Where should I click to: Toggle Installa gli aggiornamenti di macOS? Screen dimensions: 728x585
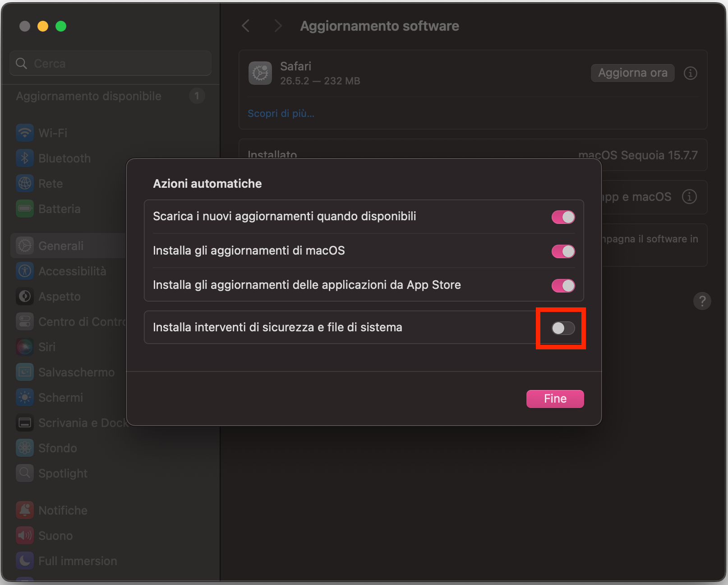click(x=563, y=251)
